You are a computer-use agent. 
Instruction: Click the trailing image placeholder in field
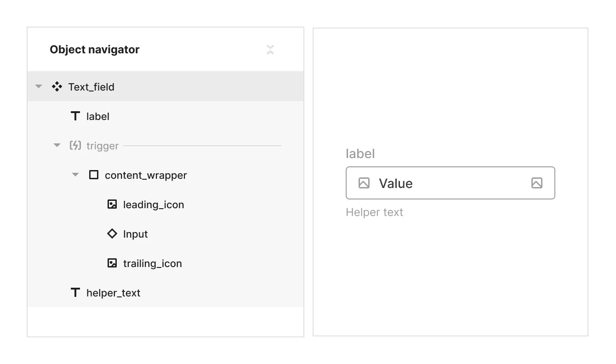point(537,183)
